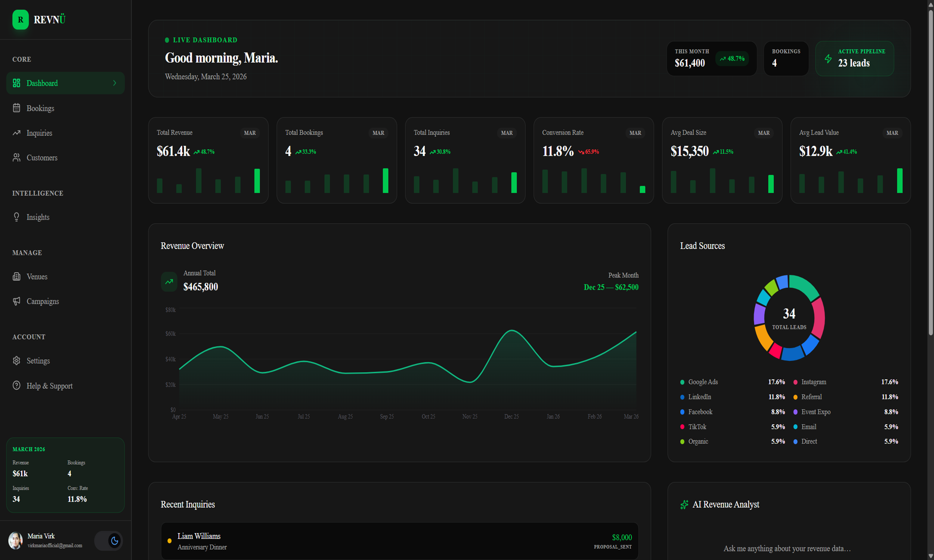Image resolution: width=934 pixels, height=560 pixels.
Task: Select the Dashboard menu item
Action: coord(42,83)
